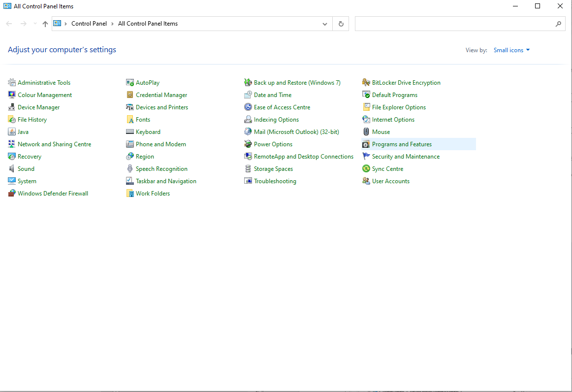Click the search magnifier icon
The width and height of the screenshot is (572, 392).
pos(558,24)
